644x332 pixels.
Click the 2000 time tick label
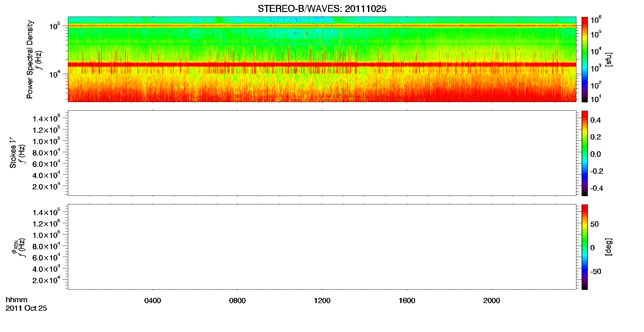tap(492, 301)
